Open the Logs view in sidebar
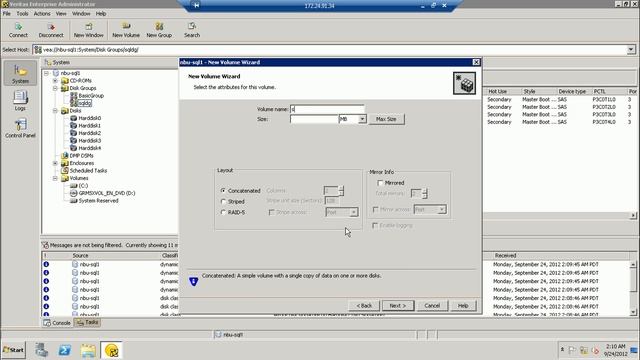Viewport: 640px width, 360px height. (x=20, y=100)
